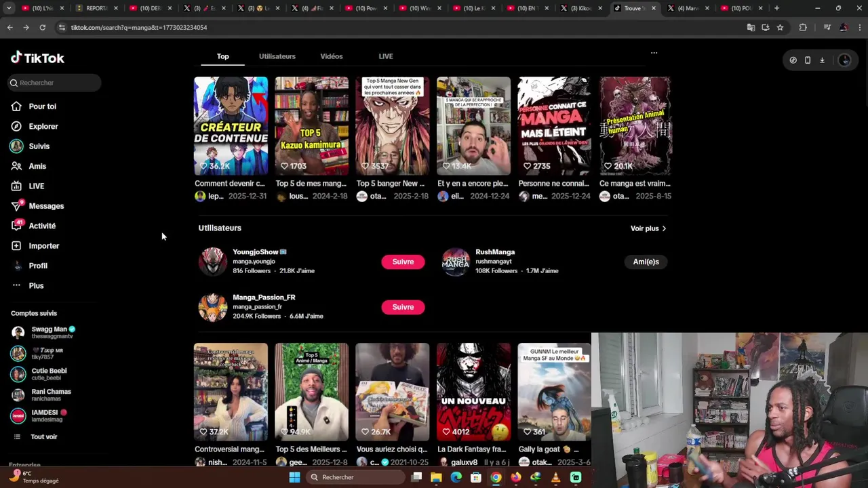Click Voir plus users link

point(648,228)
